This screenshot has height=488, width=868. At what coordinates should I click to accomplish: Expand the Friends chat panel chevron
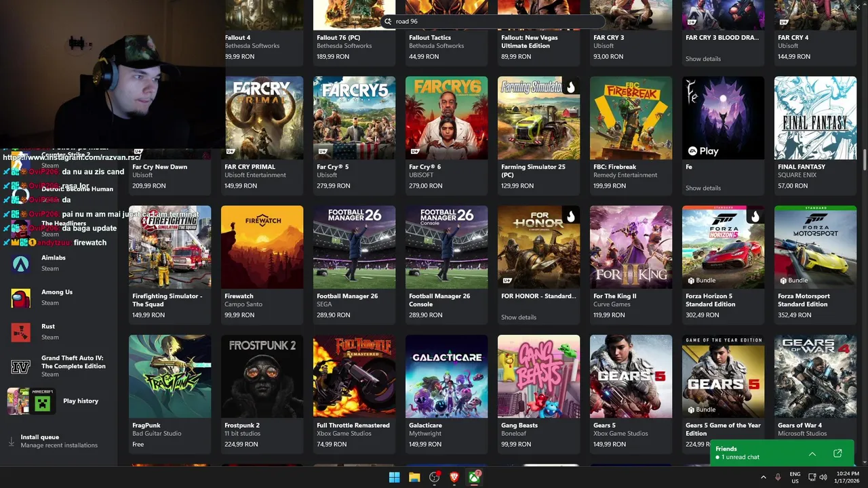pos(812,453)
